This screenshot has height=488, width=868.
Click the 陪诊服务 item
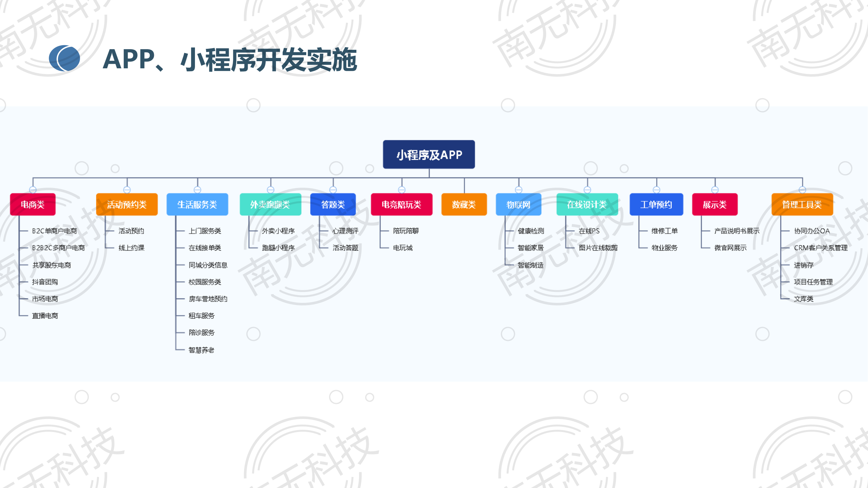201,332
